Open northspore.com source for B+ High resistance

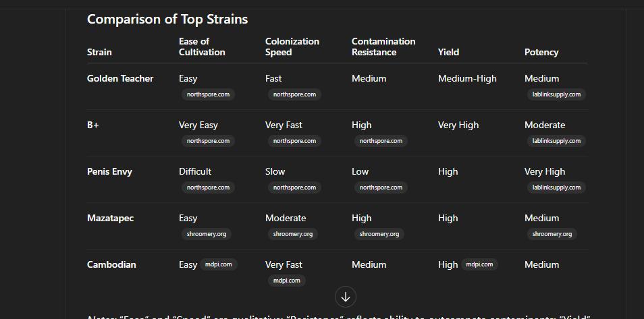click(381, 141)
